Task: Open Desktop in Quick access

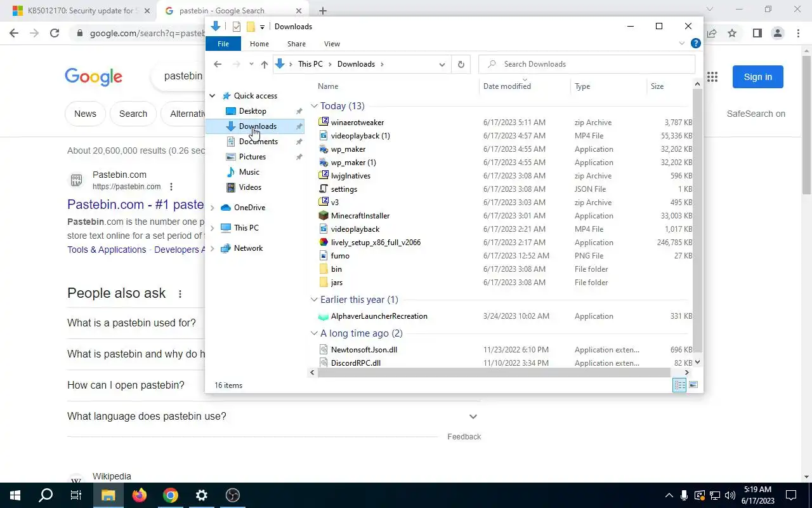Action: pyautogui.click(x=252, y=111)
